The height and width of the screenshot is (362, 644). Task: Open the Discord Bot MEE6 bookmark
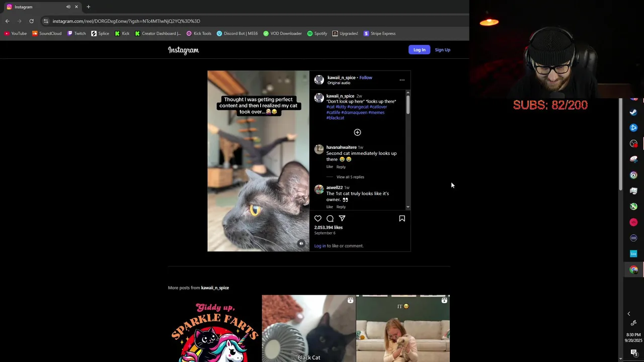click(x=237, y=34)
